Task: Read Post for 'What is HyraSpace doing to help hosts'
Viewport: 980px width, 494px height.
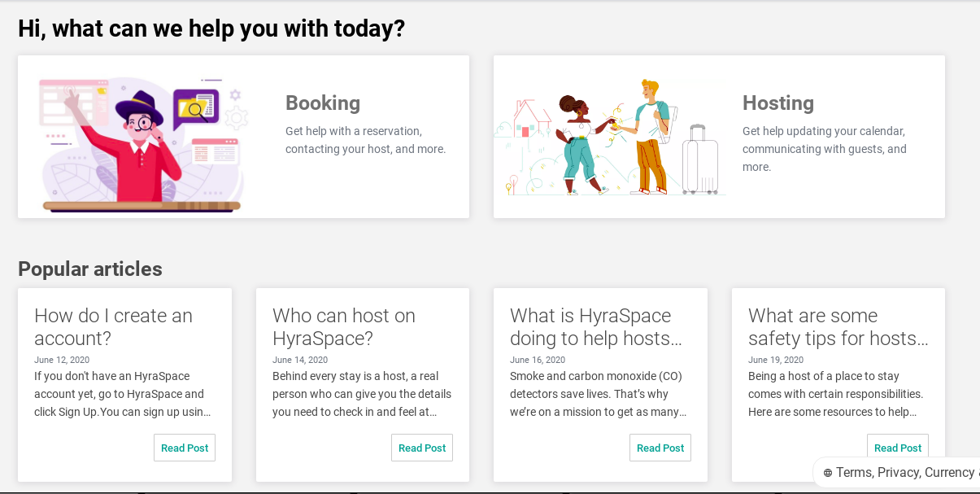Action: click(x=660, y=448)
